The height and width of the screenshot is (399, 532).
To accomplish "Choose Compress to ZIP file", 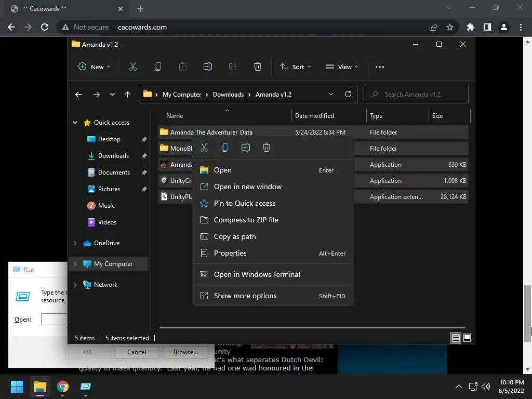I will (273, 220).
